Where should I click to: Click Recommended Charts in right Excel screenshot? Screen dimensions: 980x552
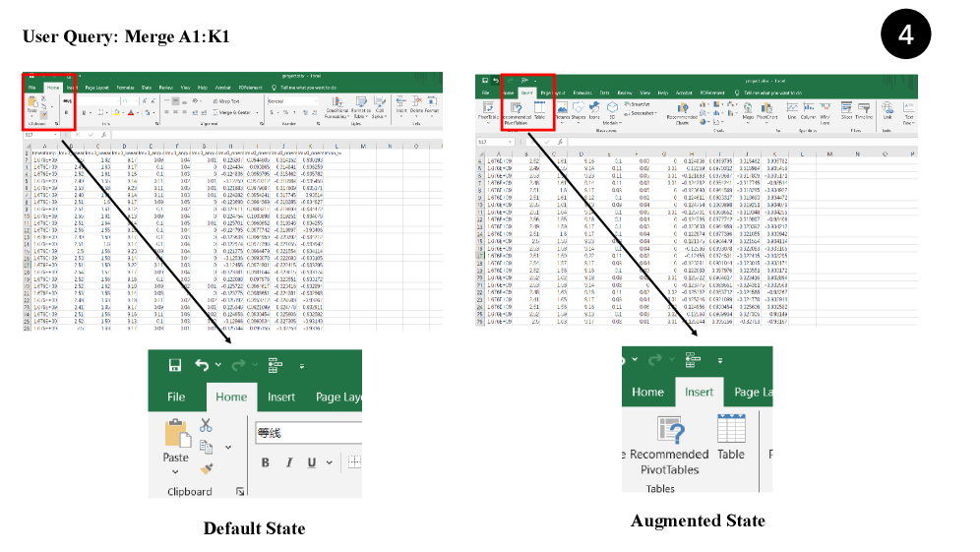point(682,114)
